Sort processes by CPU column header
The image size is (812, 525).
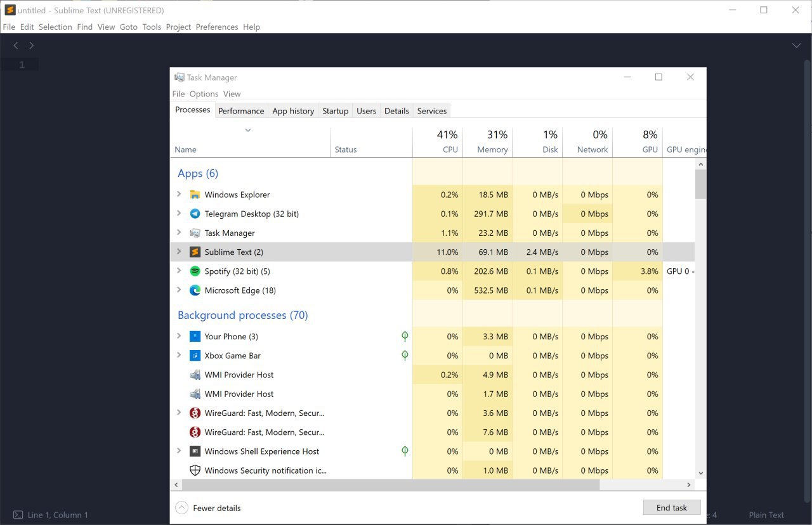point(438,142)
